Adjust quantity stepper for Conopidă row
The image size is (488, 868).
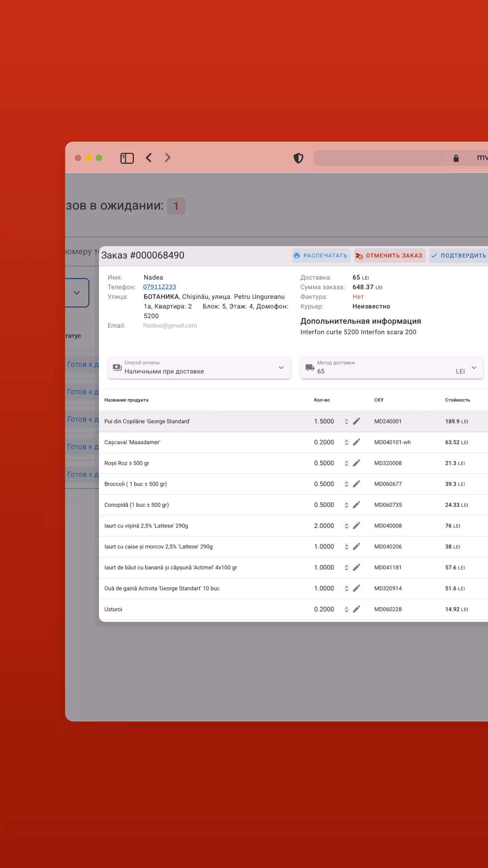(346, 505)
